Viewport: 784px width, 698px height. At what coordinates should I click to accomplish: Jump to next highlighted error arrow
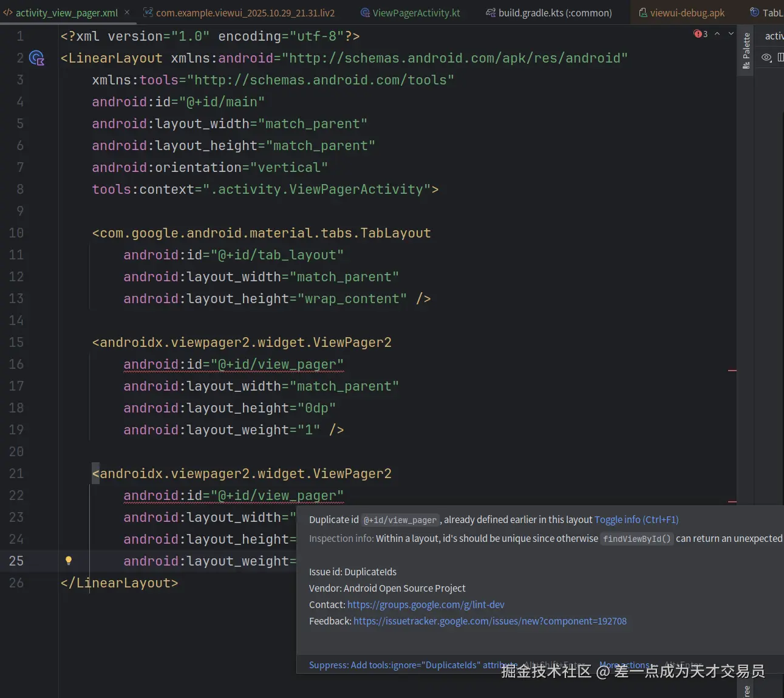(x=731, y=34)
